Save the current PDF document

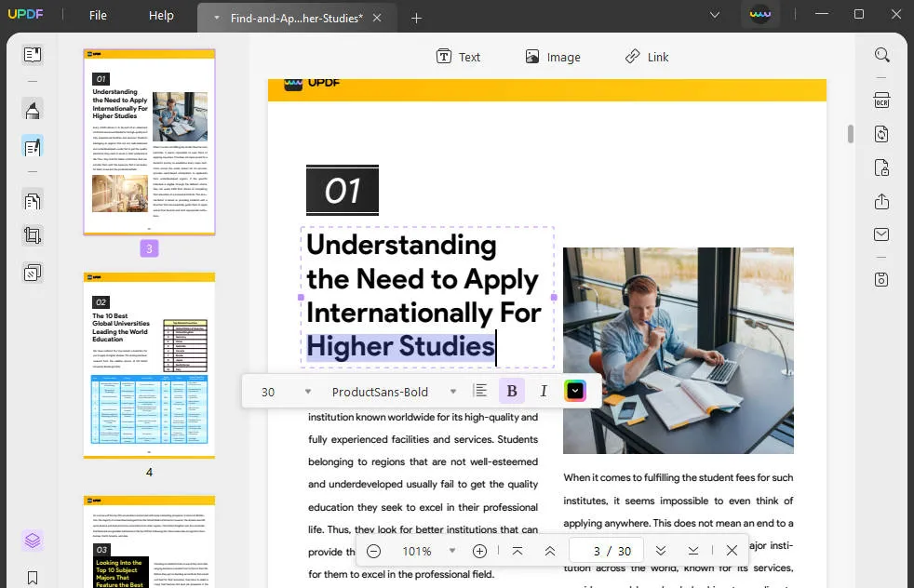click(881, 279)
